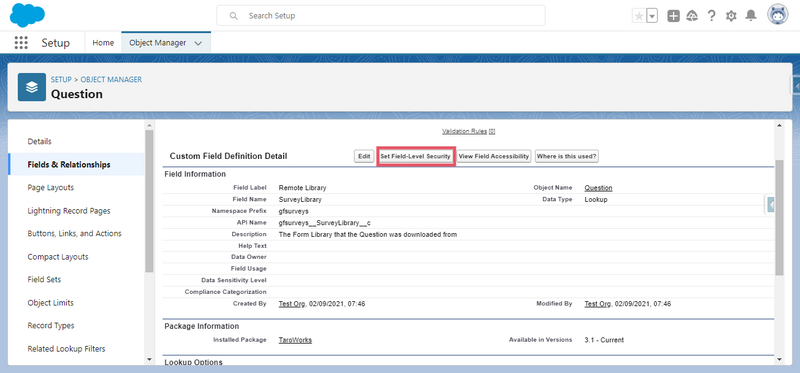Select the SurveyLibrary field name value
This screenshot has width=800, height=373.
[300, 200]
